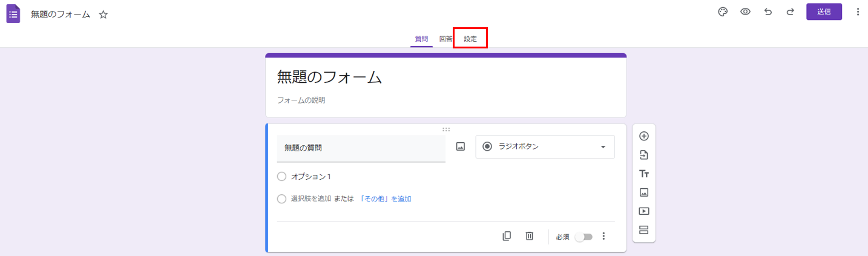Open the ラジオボタン question type dropdown
The image size is (868, 256).
point(545,146)
